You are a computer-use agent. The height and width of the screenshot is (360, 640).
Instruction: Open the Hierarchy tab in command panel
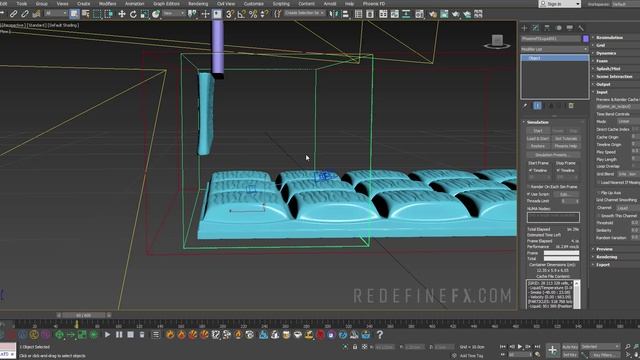(547, 28)
